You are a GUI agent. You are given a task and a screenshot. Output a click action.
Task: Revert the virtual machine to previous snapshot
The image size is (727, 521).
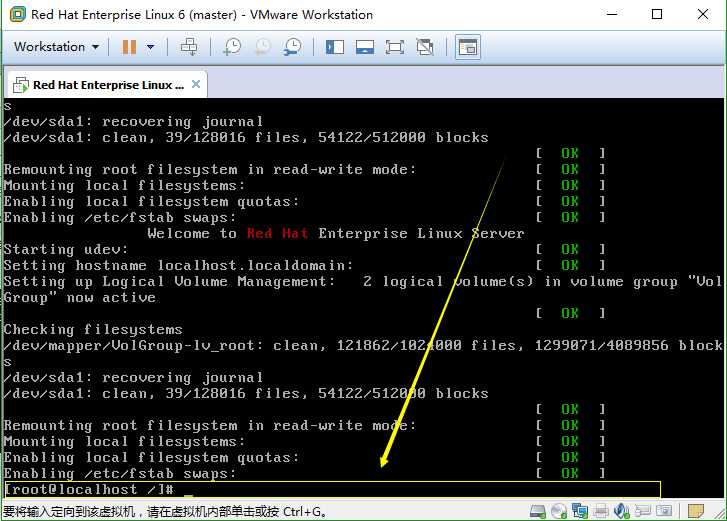pos(262,47)
